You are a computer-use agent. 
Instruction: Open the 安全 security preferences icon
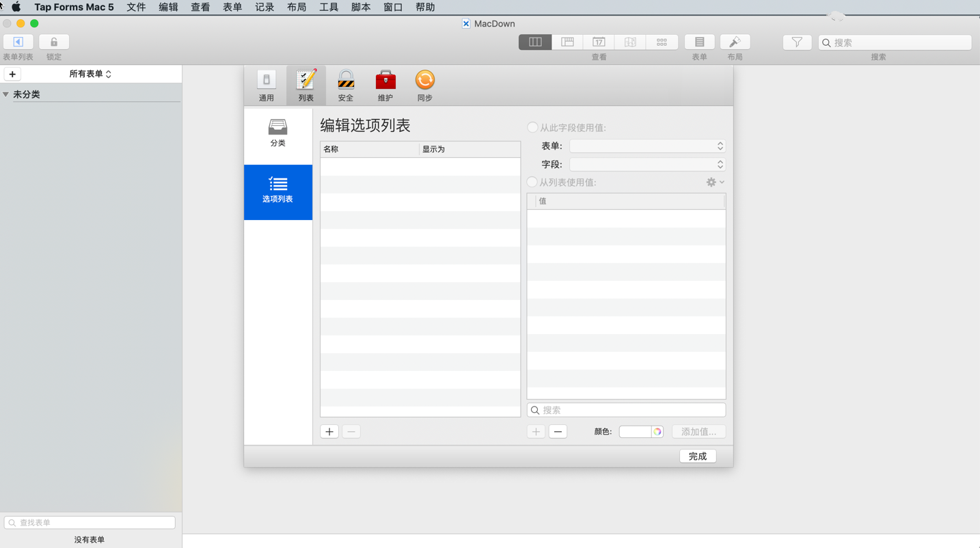[346, 85]
